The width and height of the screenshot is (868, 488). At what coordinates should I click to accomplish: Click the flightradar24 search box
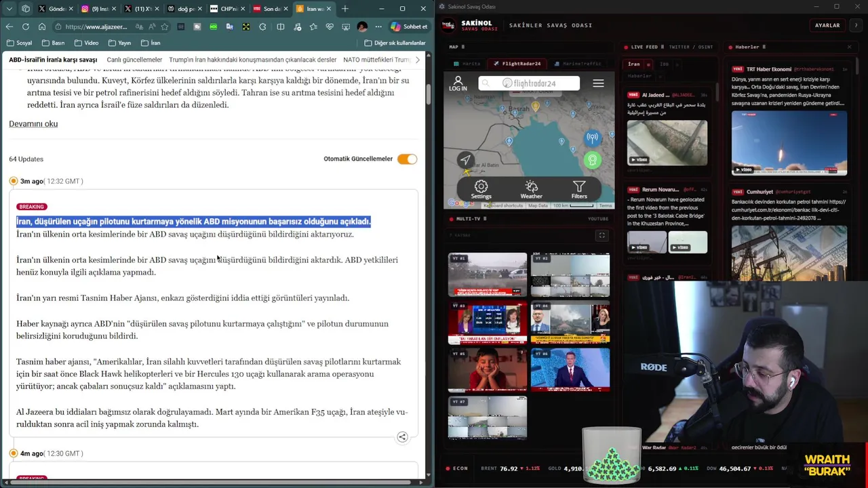pos(529,83)
